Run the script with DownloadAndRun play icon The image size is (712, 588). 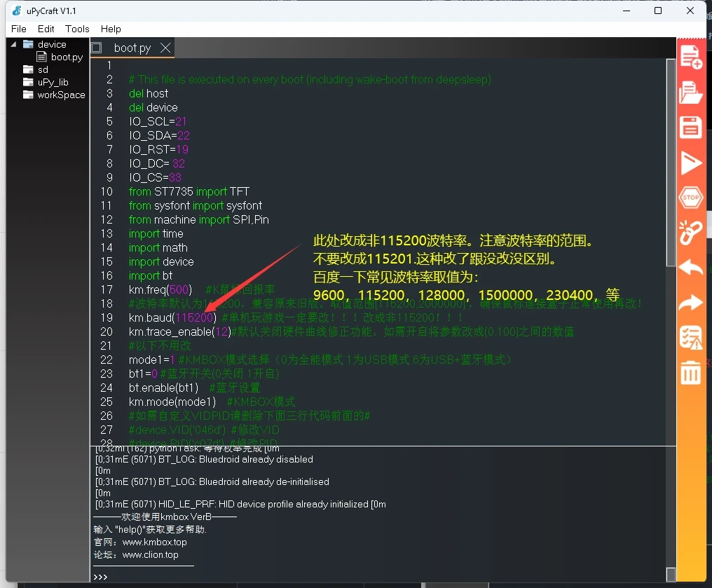691,163
